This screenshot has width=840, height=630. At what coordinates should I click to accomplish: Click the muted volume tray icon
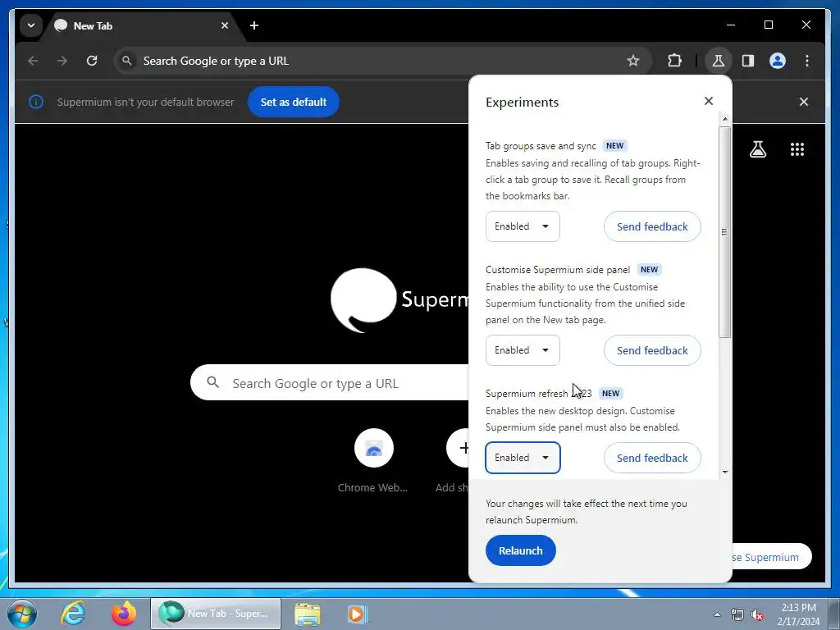pos(757,614)
